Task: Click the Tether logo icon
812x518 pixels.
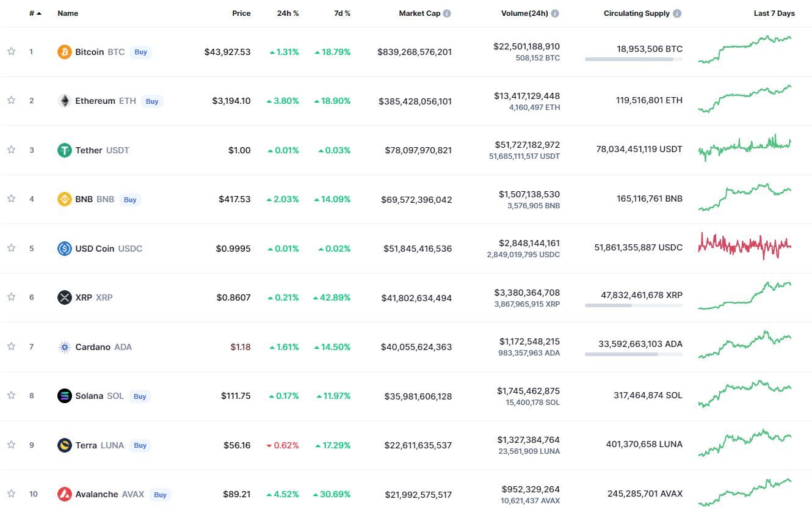Action: (x=64, y=150)
